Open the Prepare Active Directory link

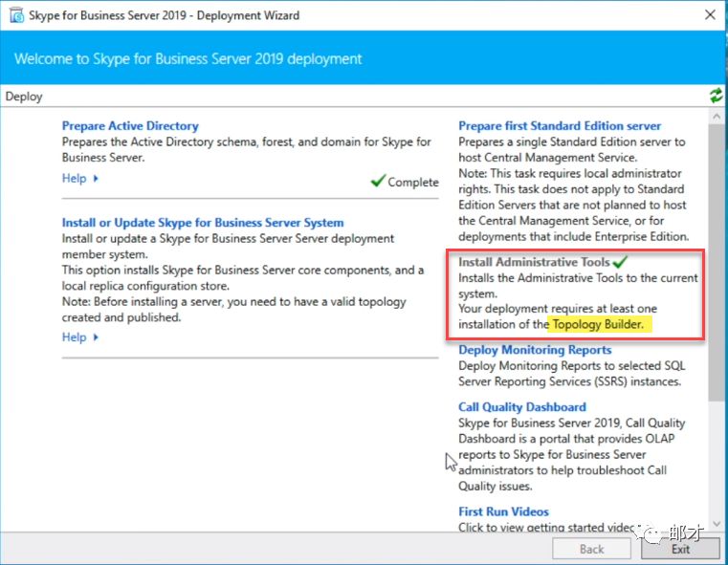click(130, 125)
